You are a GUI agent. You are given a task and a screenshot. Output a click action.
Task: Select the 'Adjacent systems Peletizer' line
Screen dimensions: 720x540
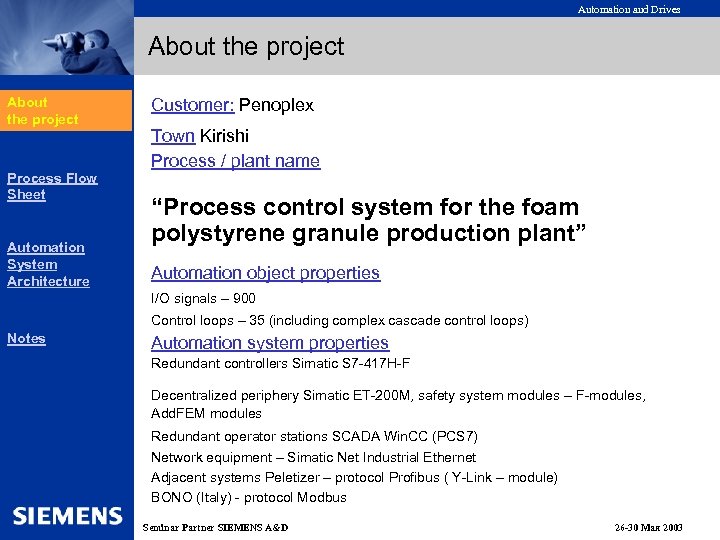pos(354,478)
